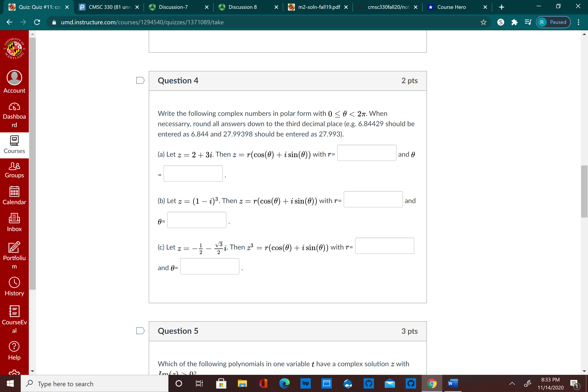The image size is (588, 392).
Task: Open the Portfolium section
Action: (x=14, y=254)
